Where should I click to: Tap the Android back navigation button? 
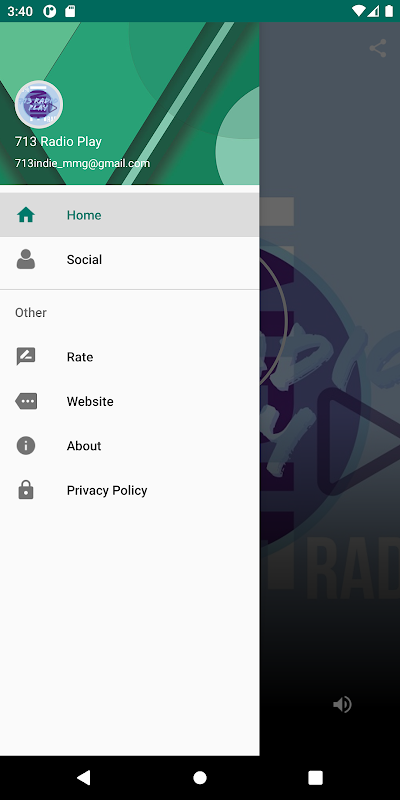[x=84, y=778]
